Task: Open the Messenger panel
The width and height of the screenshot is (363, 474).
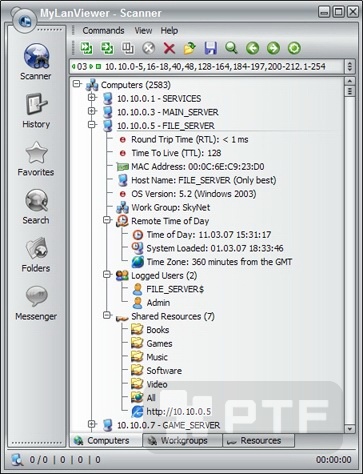Action: point(36,303)
